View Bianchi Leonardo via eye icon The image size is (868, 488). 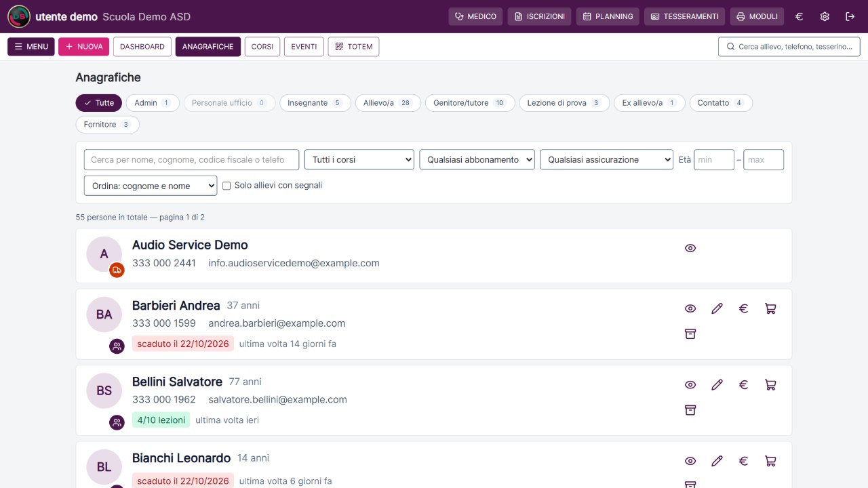pos(690,461)
